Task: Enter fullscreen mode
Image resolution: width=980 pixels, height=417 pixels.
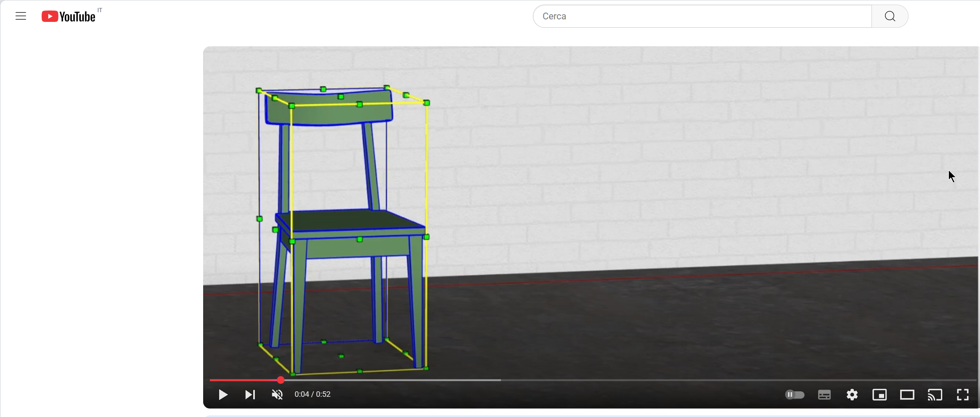Action: (x=962, y=395)
